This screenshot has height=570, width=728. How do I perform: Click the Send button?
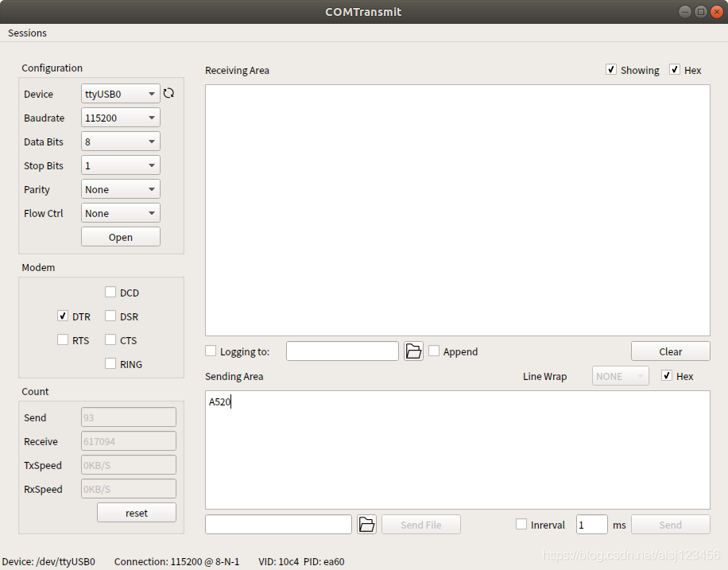tap(670, 525)
